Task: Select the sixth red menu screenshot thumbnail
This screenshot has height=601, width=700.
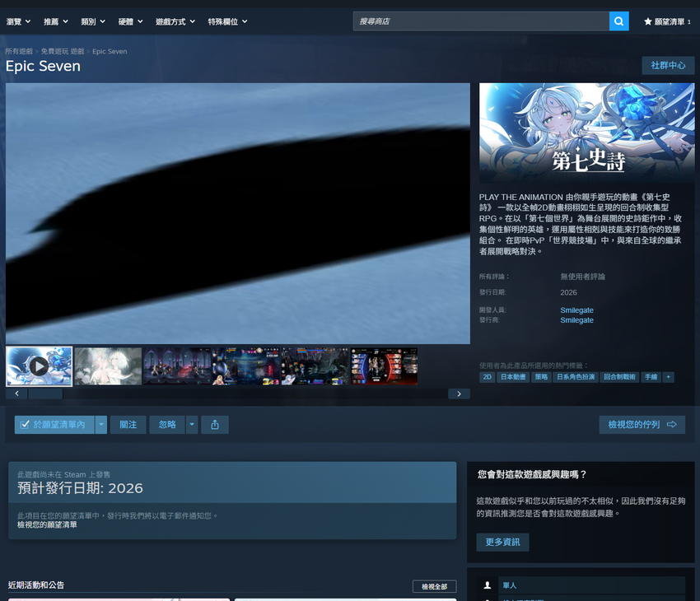Action: point(385,366)
